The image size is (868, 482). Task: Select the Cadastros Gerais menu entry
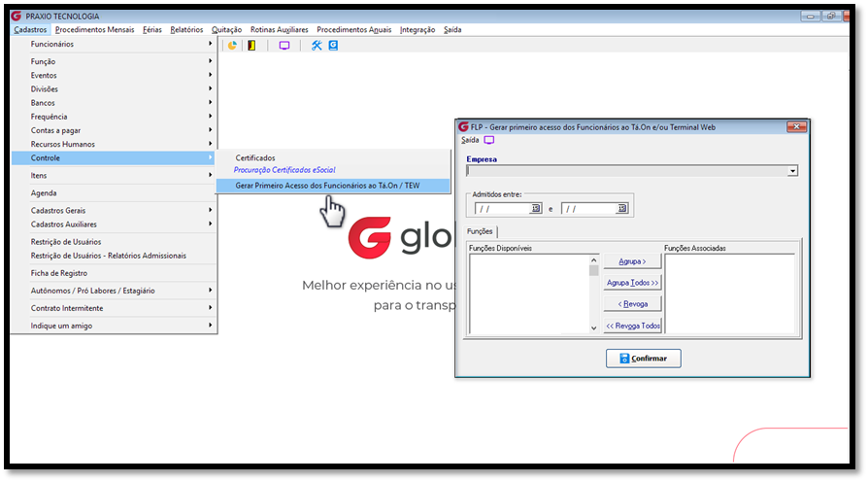[x=114, y=211]
